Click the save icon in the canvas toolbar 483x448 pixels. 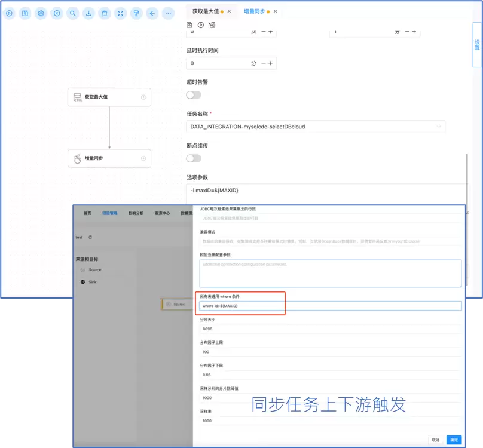click(25, 13)
